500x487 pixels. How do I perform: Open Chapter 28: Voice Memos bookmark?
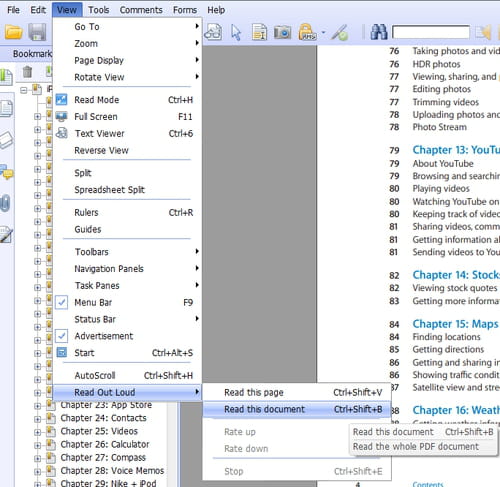pos(112,471)
